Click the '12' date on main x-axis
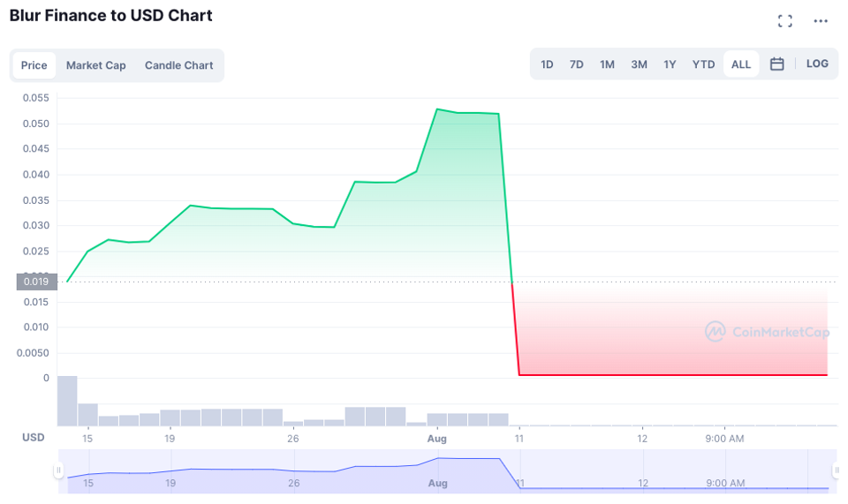Viewport: 848px width, 504px height. 642,439
